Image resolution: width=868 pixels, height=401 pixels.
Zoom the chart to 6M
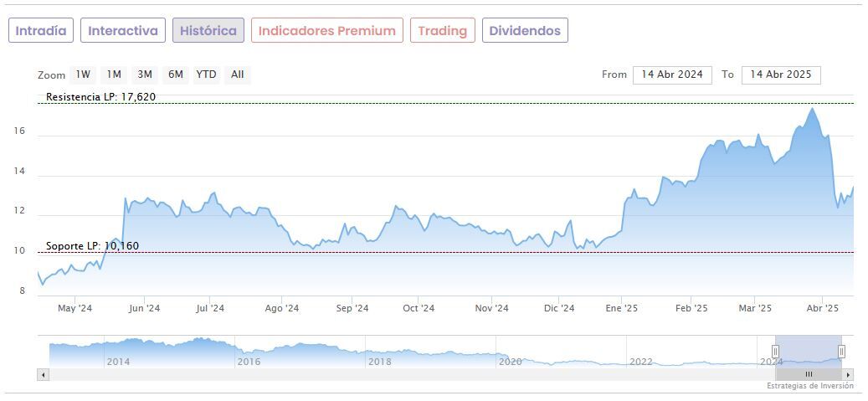175,75
